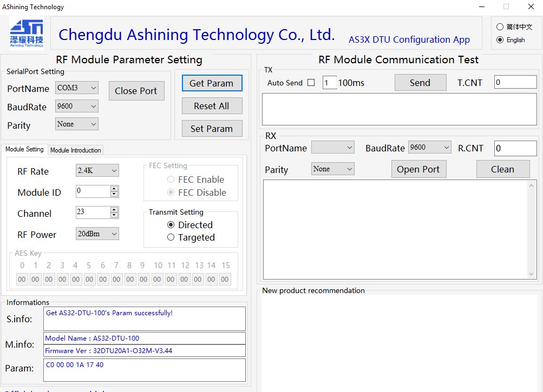Click AES Key byte 0 field
Screen dimensions: 543x392
pyautogui.click(x=22, y=279)
